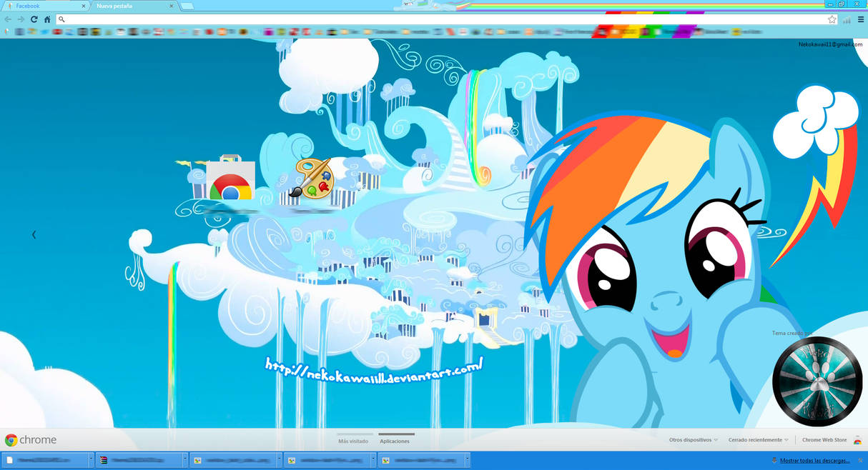The width and height of the screenshot is (868, 470).
Task: Click the download arrow icon beside Mostrar todas
Action: pyautogui.click(x=774, y=461)
